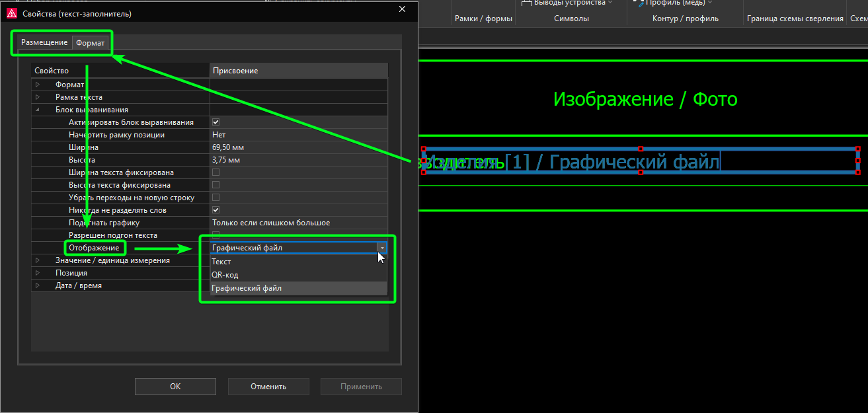Expand the Значение / единица измерения group

coord(38,260)
